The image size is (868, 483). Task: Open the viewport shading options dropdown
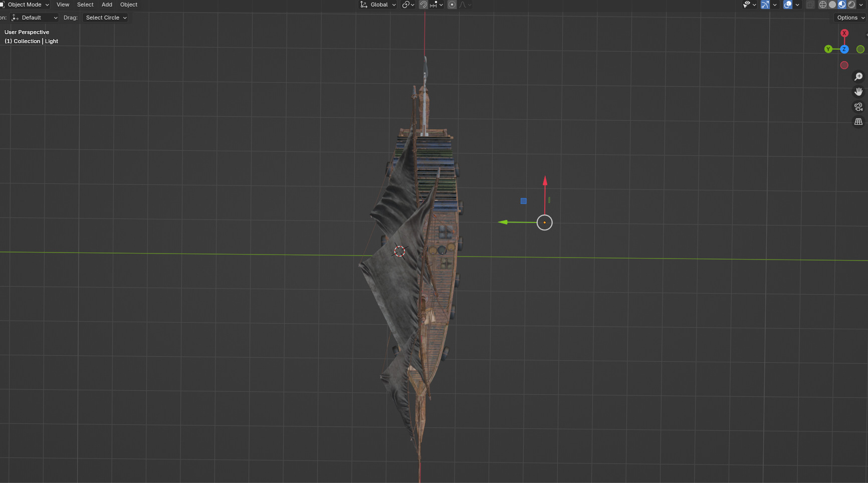tap(861, 5)
